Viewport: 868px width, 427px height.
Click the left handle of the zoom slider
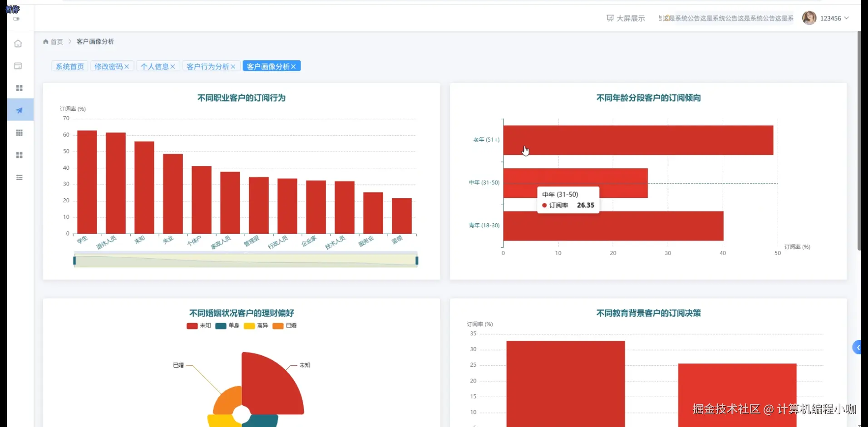pyautogui.click(x=74, y=260)
